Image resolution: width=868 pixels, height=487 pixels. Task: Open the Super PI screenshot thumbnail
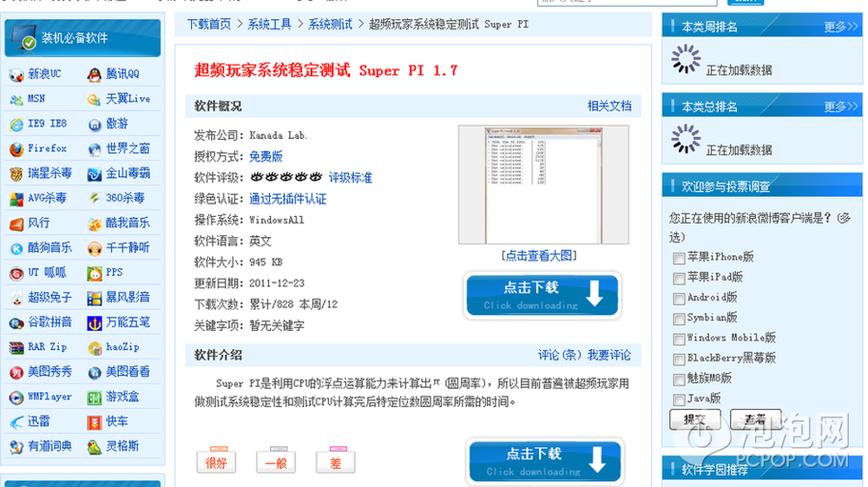click(543, 185)
